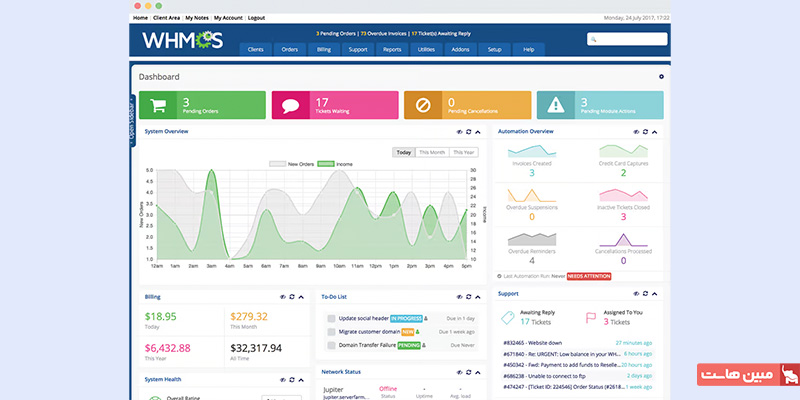Hide the Support widget with eye icon
Viewport: 800px width, 400px height.
636,293
